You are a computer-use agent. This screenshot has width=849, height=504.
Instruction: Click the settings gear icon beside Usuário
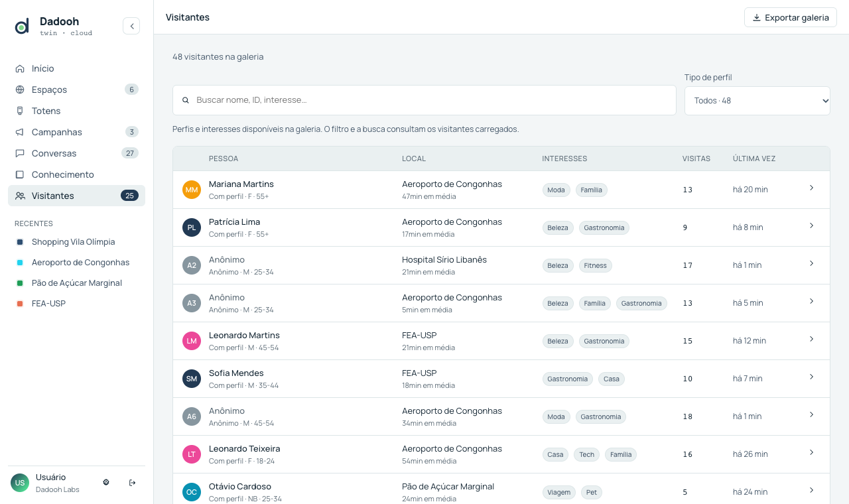pos(106,482)
